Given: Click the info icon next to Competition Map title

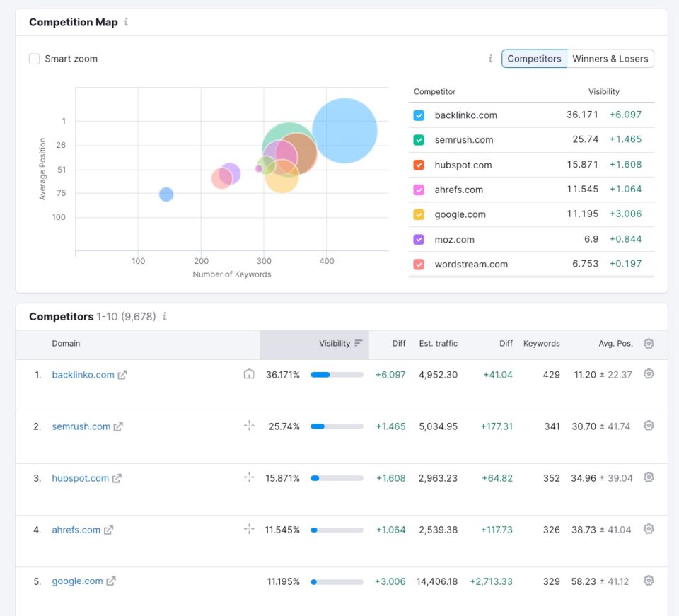Looking at the screenshot, I should pyautogui.click(x=126, y=22).
